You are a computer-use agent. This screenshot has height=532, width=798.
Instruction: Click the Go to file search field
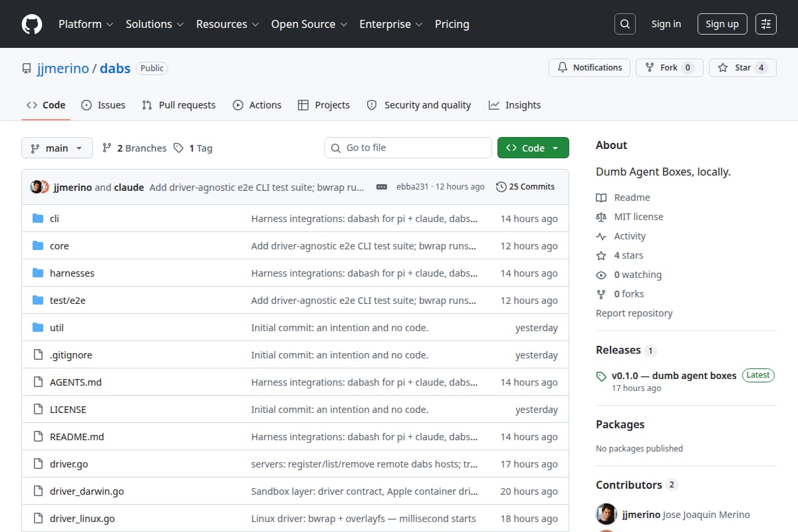408,148
